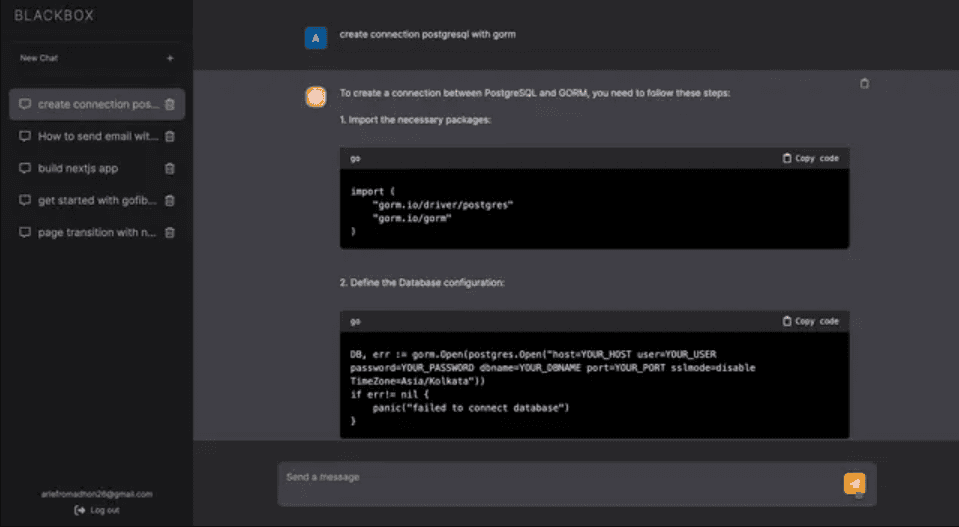
Task: Delete the 'page transition with n...' chat
Action: click(170, 233)
